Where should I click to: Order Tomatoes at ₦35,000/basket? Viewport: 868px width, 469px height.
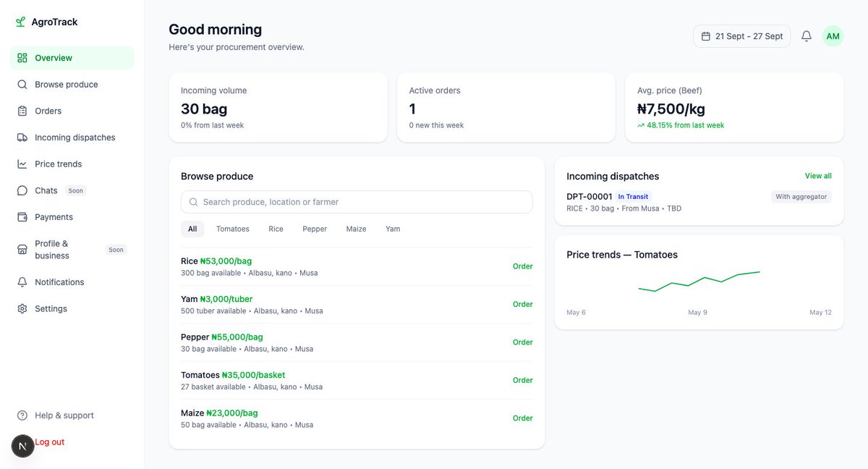(523, 380)
